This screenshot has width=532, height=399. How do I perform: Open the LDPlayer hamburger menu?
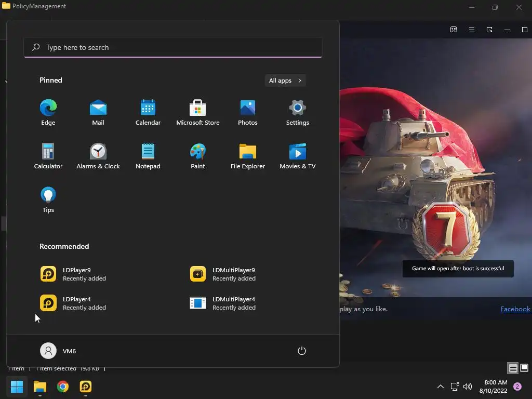tap(472, 30)
